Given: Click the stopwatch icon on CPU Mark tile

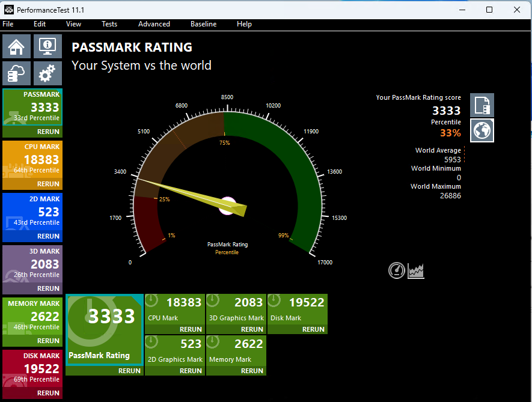Looking at the screenshot, I should [x=151, y=300].
